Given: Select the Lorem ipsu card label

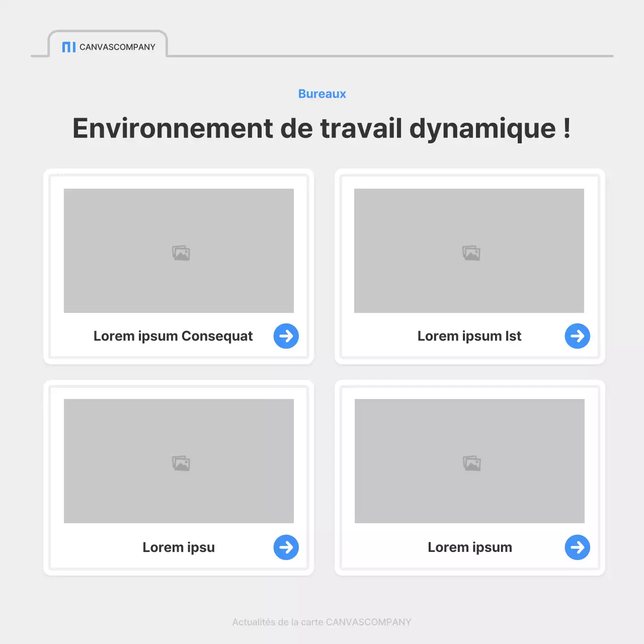Looking at the screenshot, I should point(179,547).
